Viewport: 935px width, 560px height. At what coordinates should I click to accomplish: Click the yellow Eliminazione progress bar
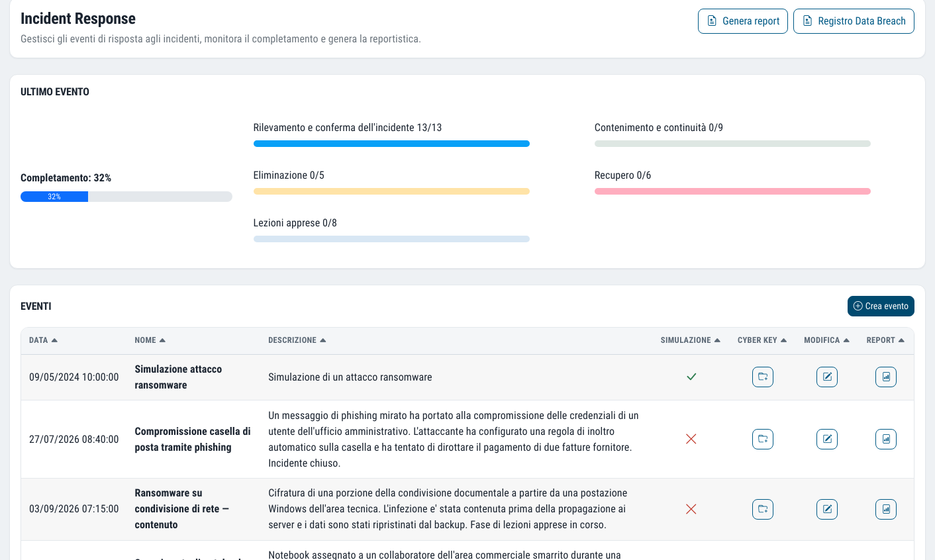391,191
